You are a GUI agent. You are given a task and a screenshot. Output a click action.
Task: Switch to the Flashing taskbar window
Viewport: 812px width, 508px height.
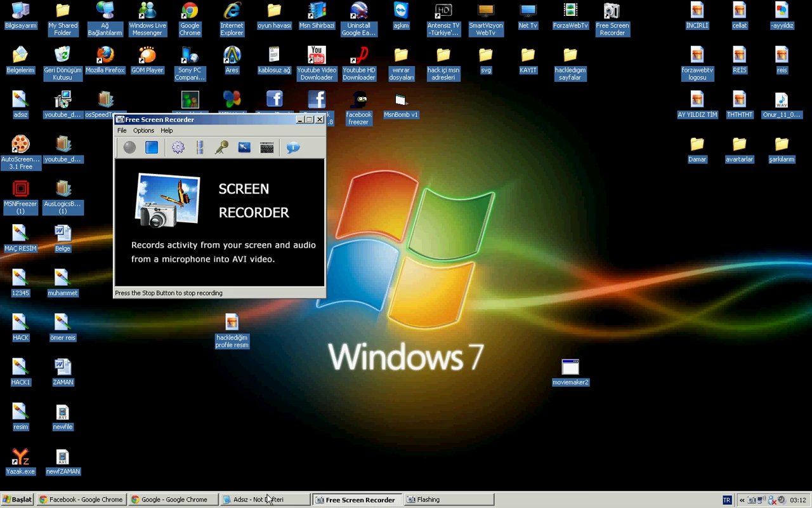(449, 500)
